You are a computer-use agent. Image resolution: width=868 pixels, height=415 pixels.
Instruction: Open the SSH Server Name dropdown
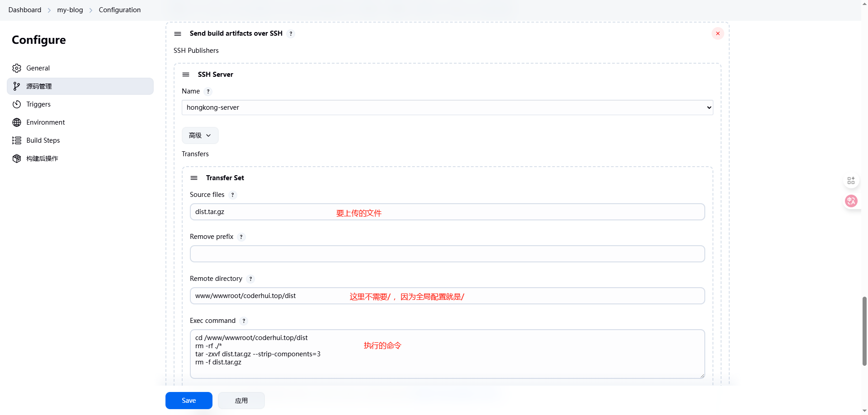447,107
